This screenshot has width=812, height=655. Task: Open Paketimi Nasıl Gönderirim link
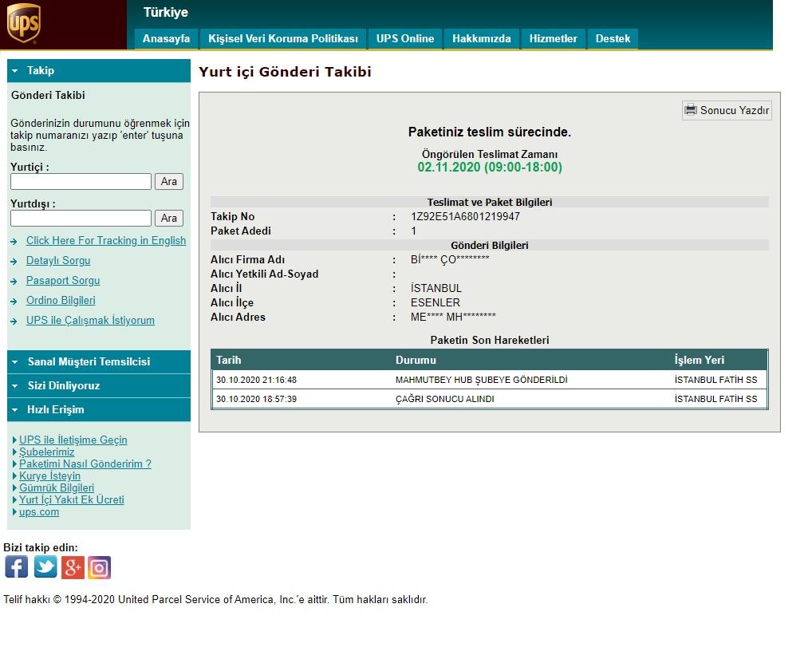tap(85, 464)
